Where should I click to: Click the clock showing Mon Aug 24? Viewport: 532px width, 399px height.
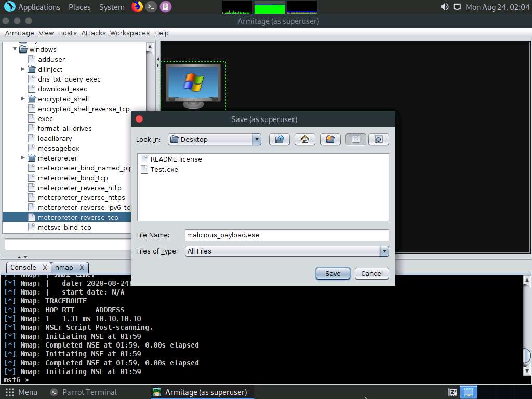coord(497,7)
